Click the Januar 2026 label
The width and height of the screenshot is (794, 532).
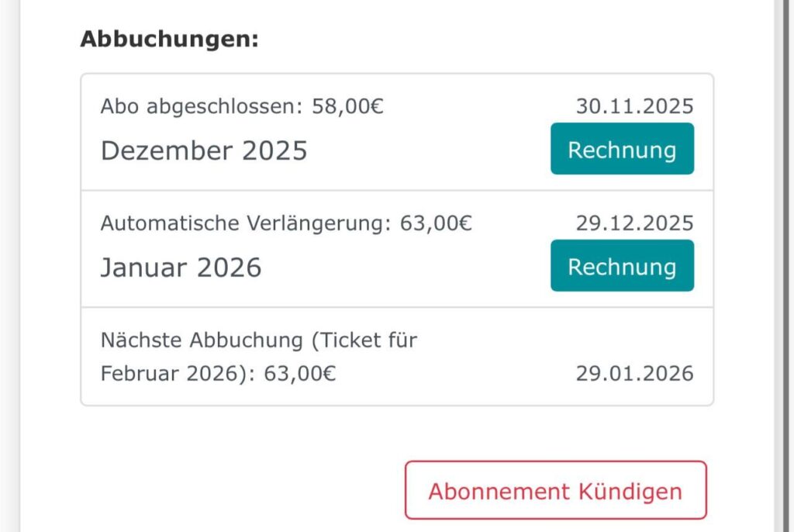tap(181, 267)
